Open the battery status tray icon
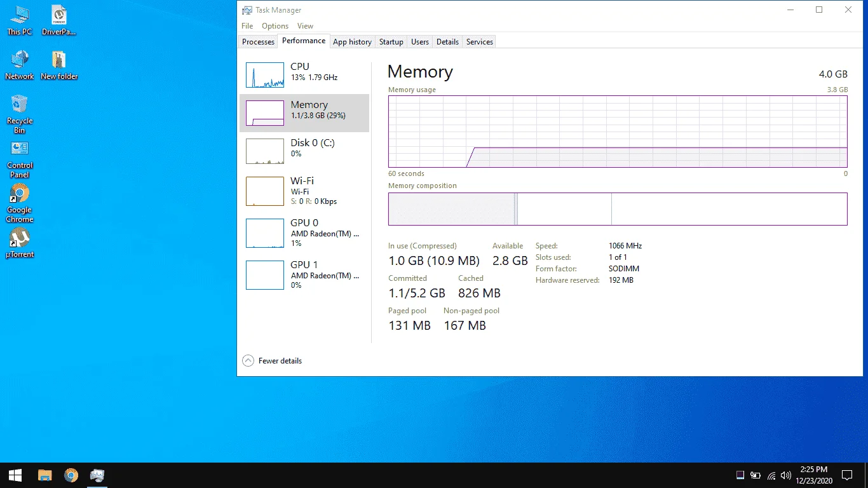 click(756, 475)
